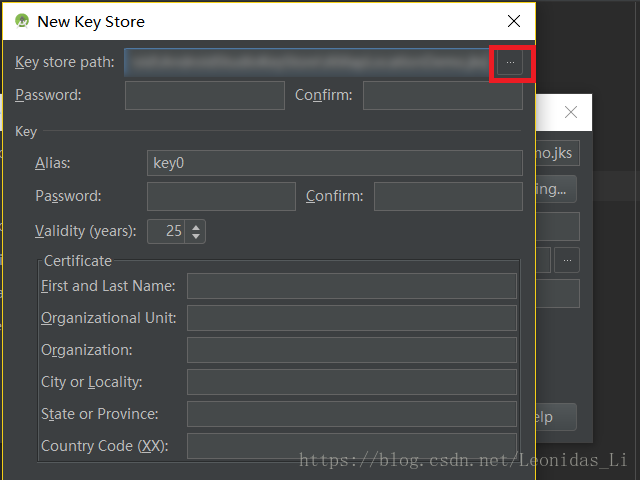Click the Alias field containing key0
This screenshot has width=640, height=480.
[335, 163]
